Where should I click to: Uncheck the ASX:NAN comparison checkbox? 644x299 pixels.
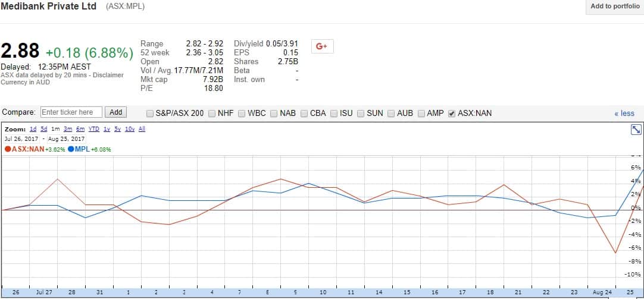point(452,113)
